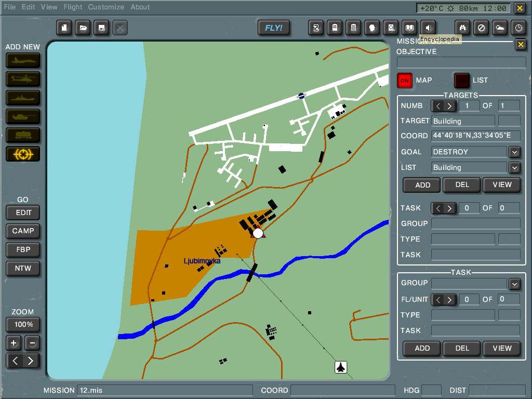Open the Encyclopedia book icon

(x=409, y=28)
